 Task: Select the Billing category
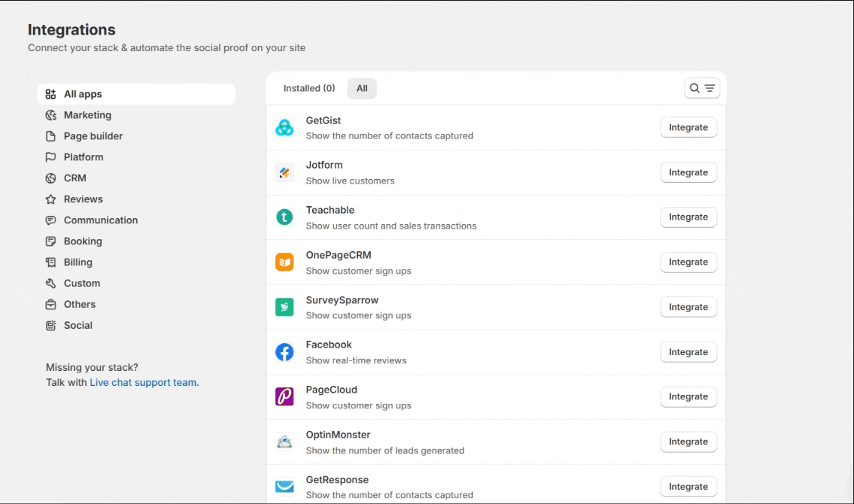[x=78, y=263]
